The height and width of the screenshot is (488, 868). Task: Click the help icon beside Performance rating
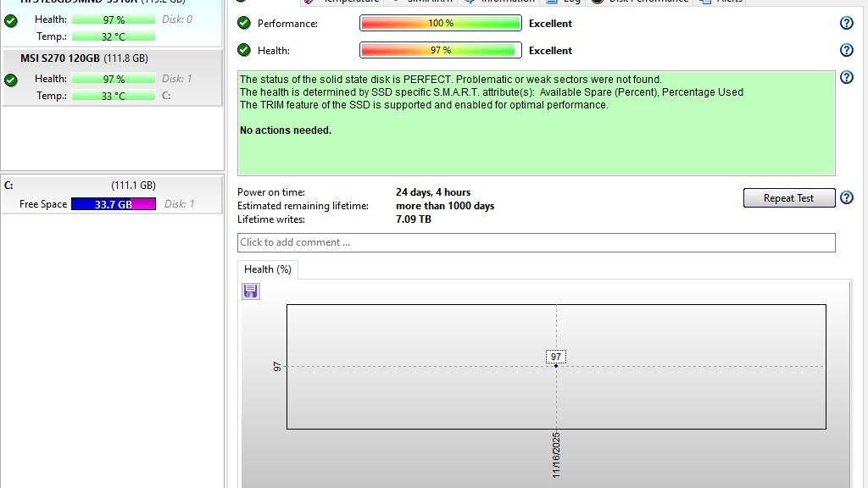[x=846, y=24]
